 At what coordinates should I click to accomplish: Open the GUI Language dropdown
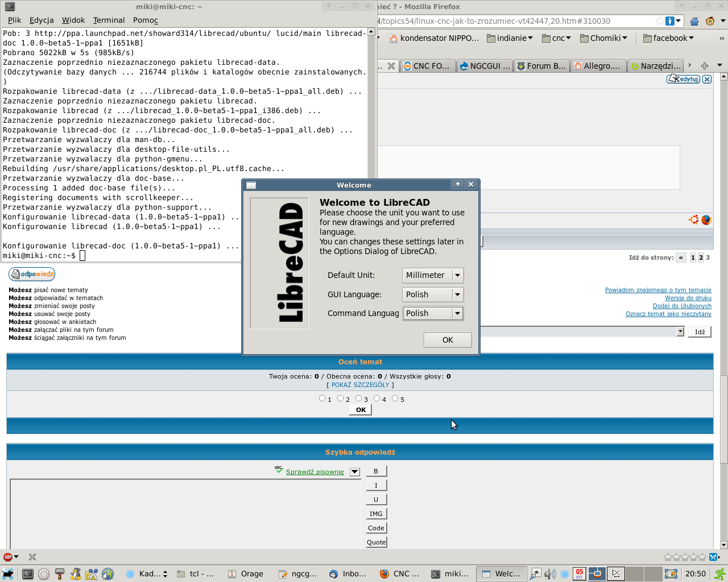tap(433, 294)
